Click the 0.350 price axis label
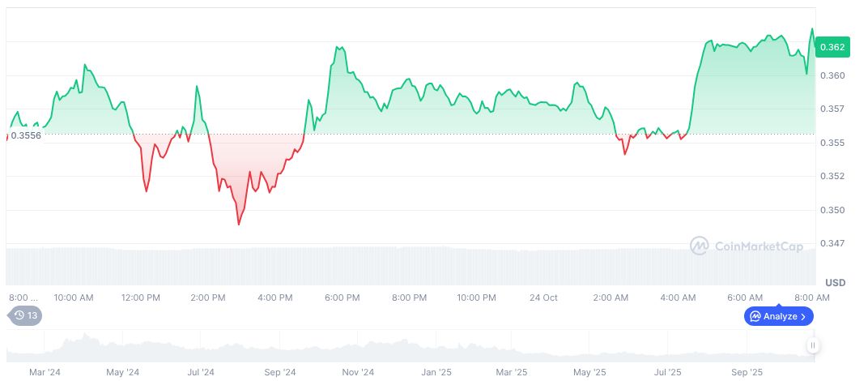 click(x=834, y=210)
